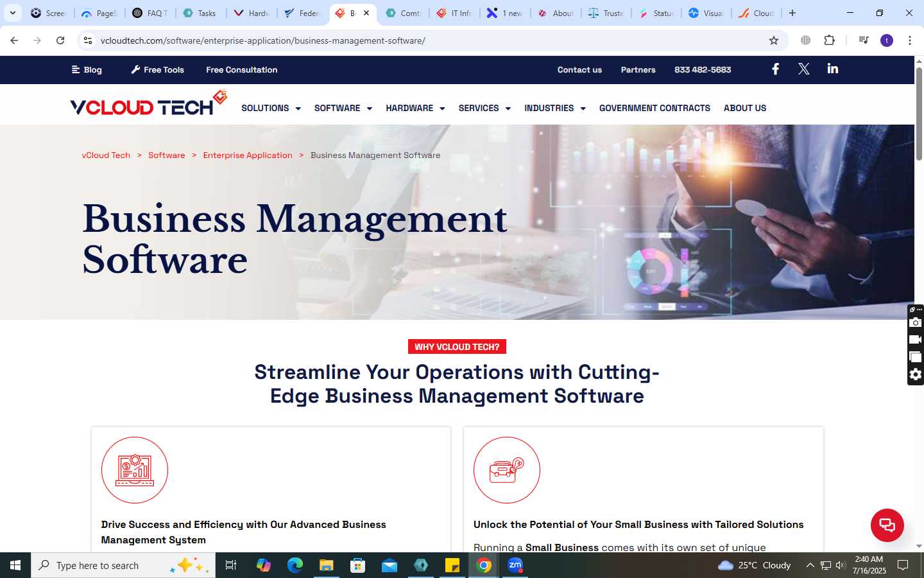
Task: Open the weather 25°C Cloudy widget
Action: tap(754, 565)
